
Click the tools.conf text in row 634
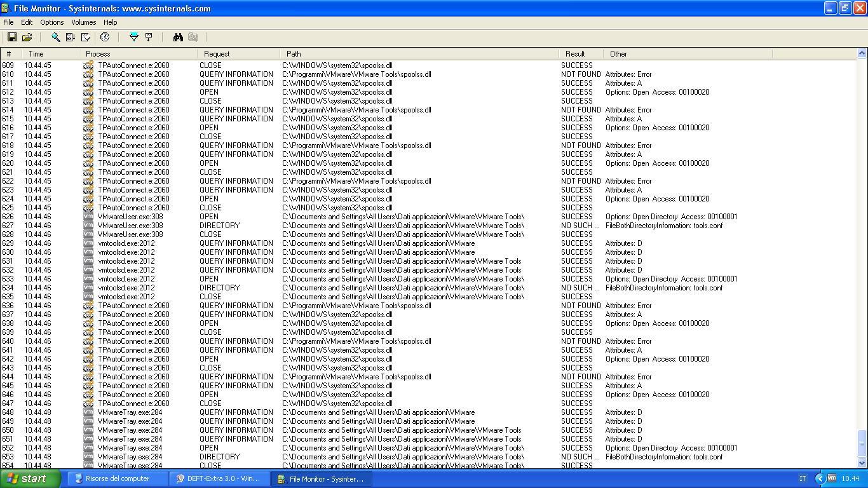[708, 288]
